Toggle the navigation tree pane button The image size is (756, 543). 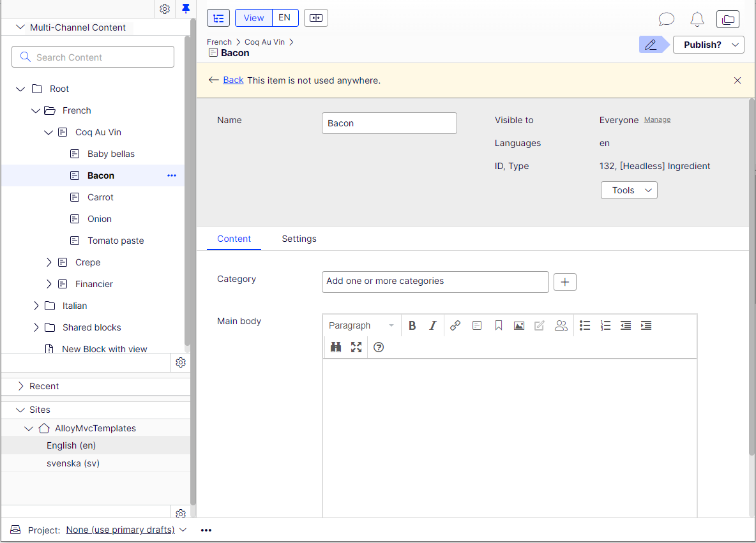(218, 19)
